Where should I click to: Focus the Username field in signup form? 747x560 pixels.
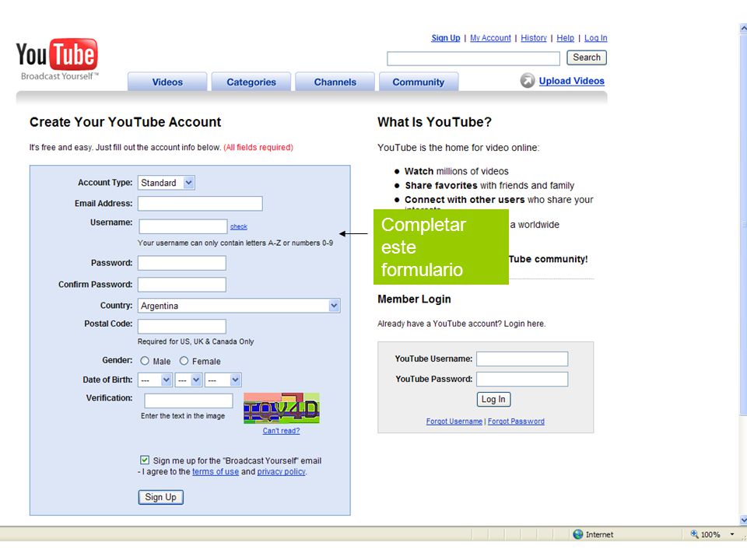click(x=183, y=226)
